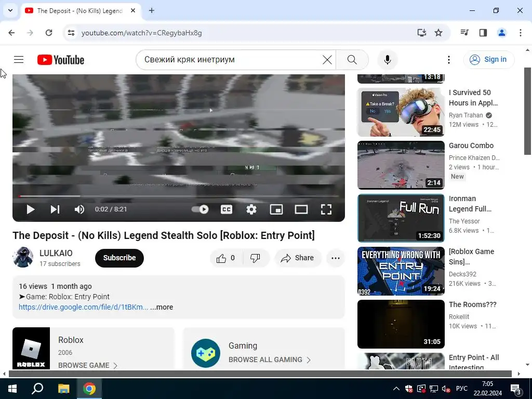Toggle the autoplay switch
The height and width of the screenshot is (399, 532).
[200, 209]
